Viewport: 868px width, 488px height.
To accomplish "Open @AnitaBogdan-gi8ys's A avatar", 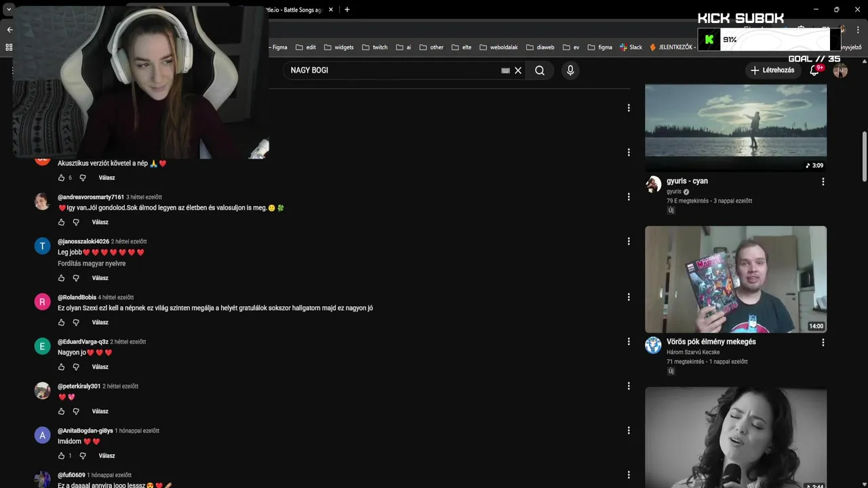I will pos(42,435).
